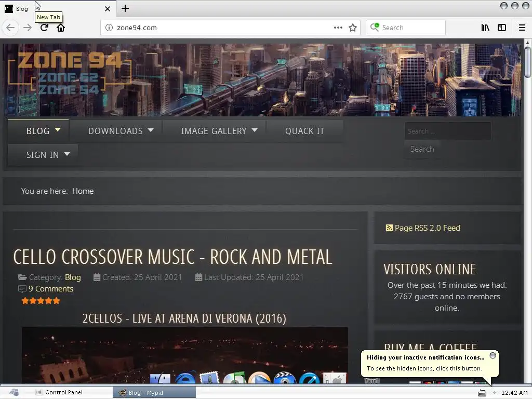Click the site search text field
532x399 pixels.
tap(448, 131)
